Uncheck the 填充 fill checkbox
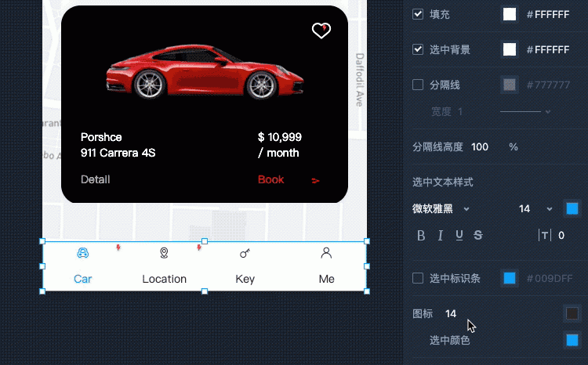 click(418, 14)
